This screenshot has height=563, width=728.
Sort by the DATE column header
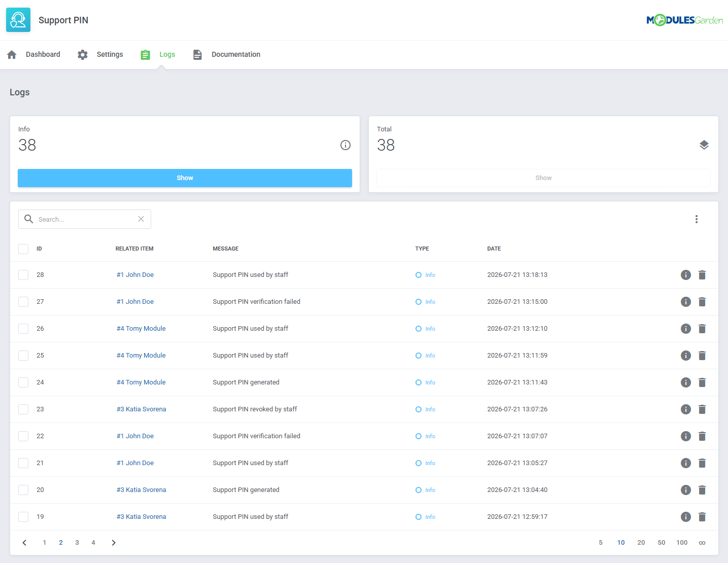[494, 249]
